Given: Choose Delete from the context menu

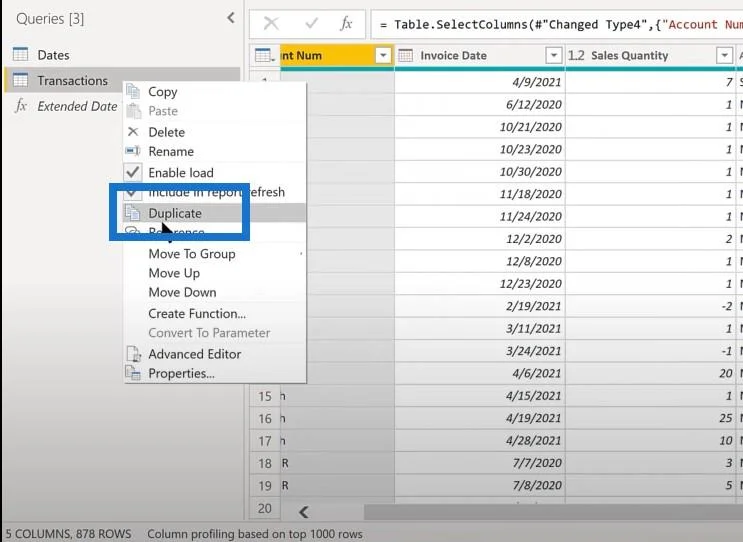Looking at the screenshot, I should pos(214,132).
